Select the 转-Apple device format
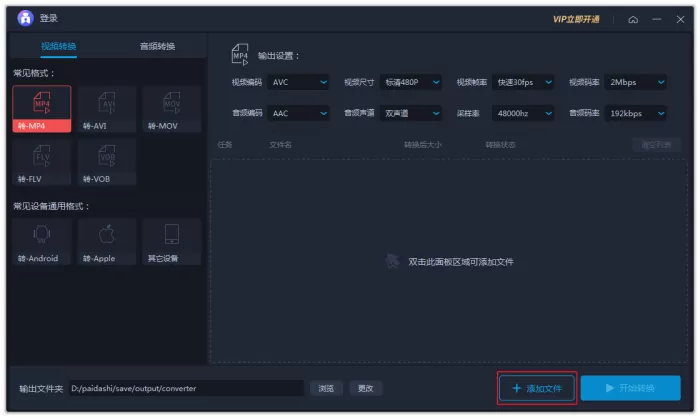Screen dimensions: 700x418 tap(107, 242)
